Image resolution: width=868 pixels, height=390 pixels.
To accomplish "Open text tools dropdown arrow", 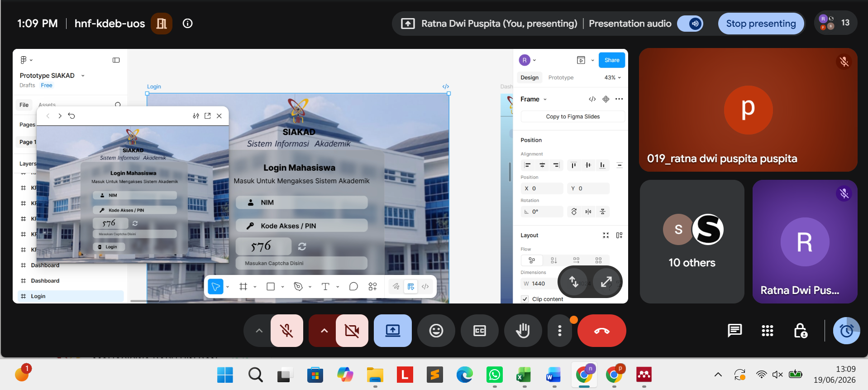I will pos(338,287).
